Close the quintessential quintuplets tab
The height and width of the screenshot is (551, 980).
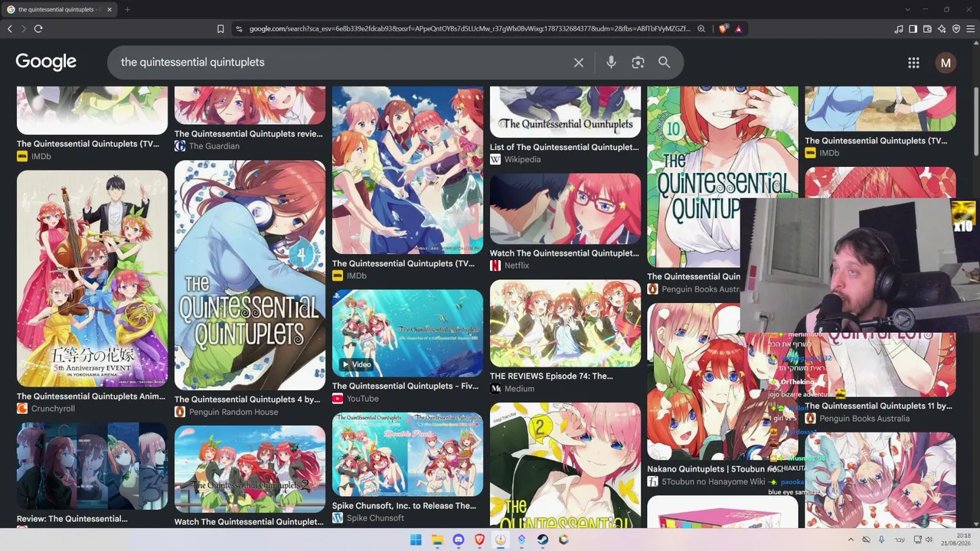109,9
